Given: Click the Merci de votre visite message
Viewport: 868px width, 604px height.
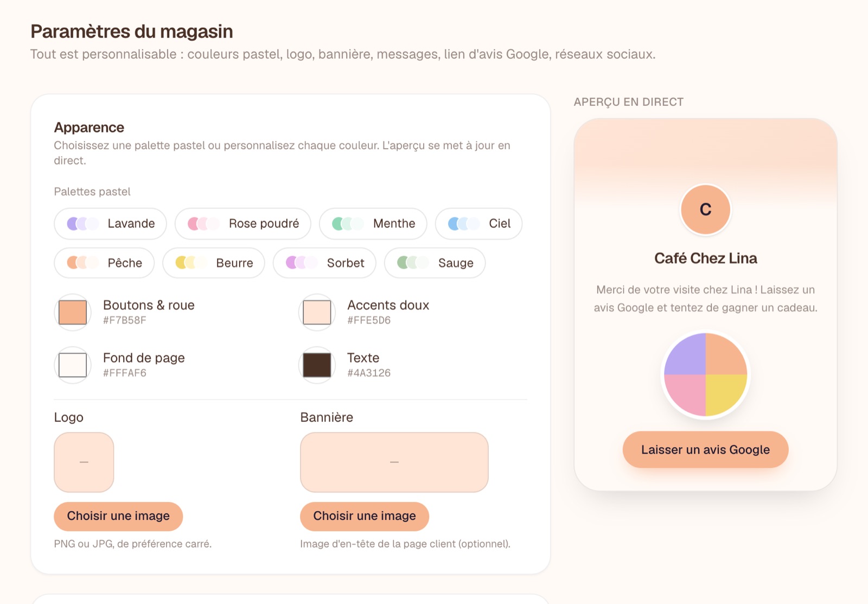Looking at the screenshot, I should 705,298.
